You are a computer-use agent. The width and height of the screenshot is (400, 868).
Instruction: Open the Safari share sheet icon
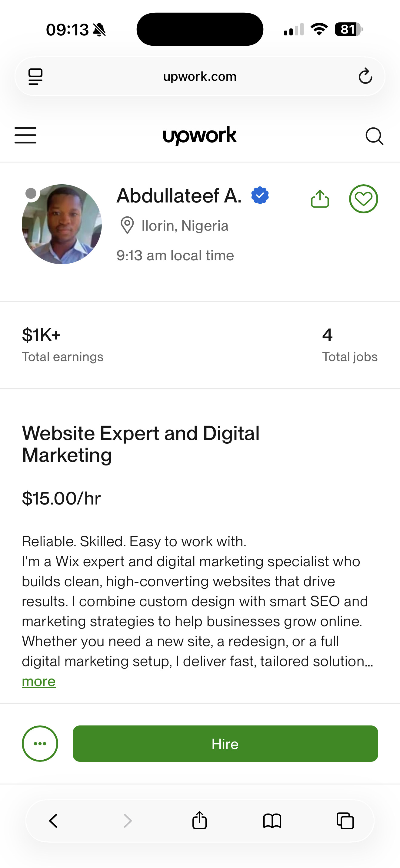pos(200,820)
